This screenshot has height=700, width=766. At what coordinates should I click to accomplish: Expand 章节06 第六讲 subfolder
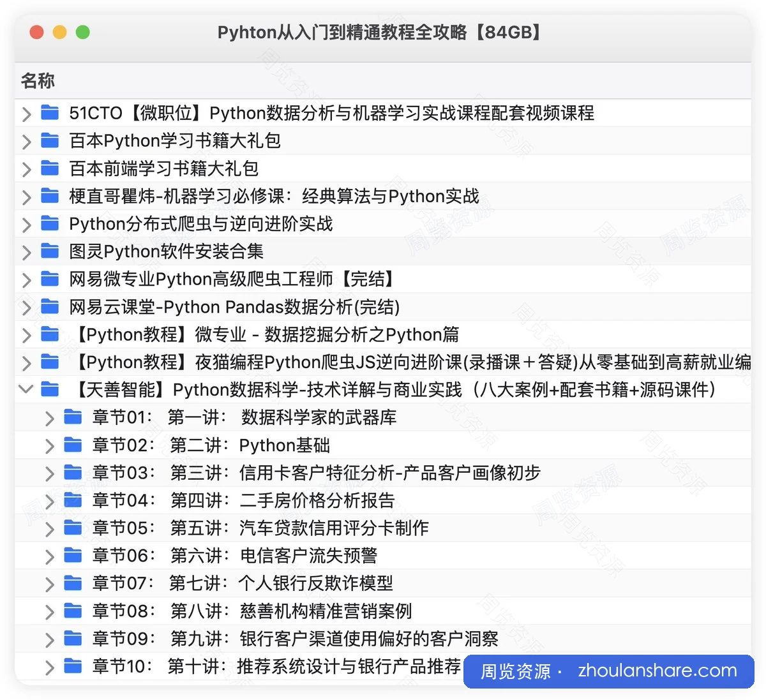tap(50, 556)
